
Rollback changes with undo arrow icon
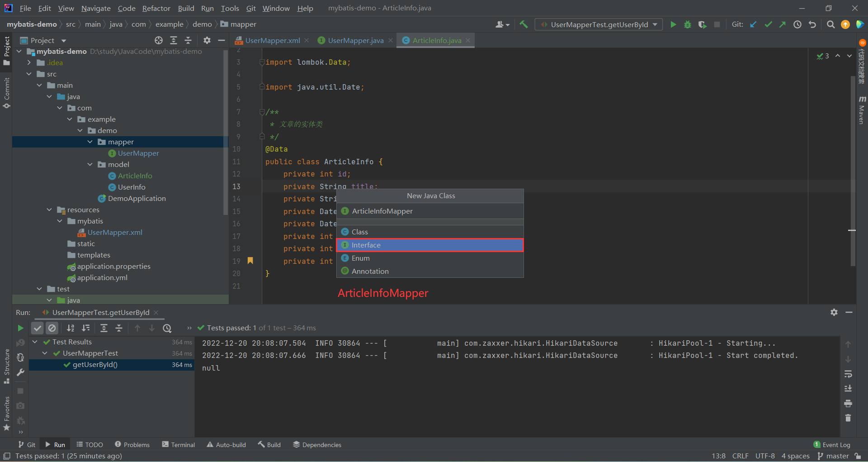812,24
